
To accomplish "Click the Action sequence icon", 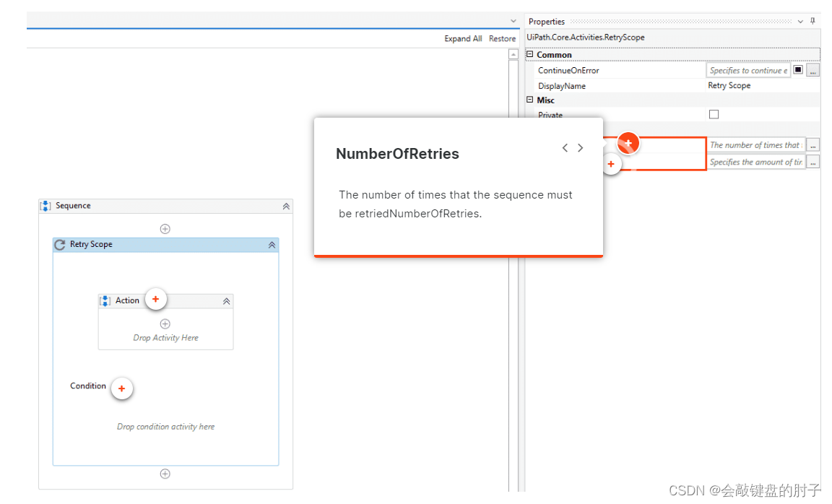I will pos(105,301).
